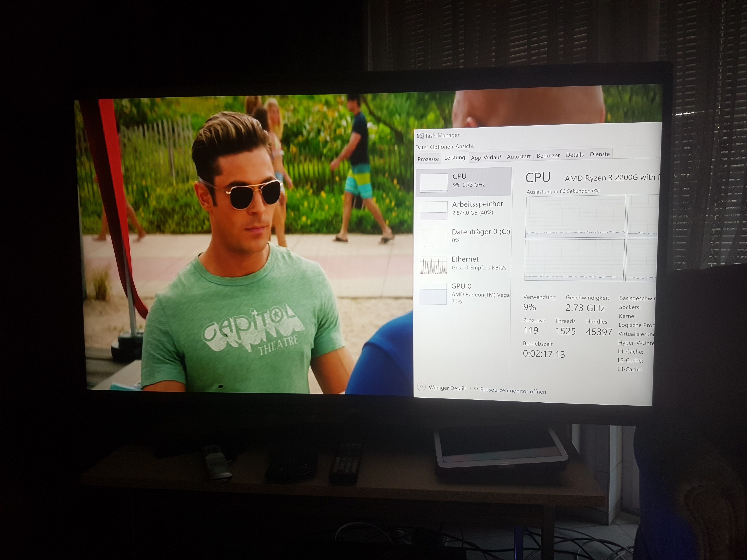Click the Threads count 1525

pyautogui.click(x=565, y=331)
